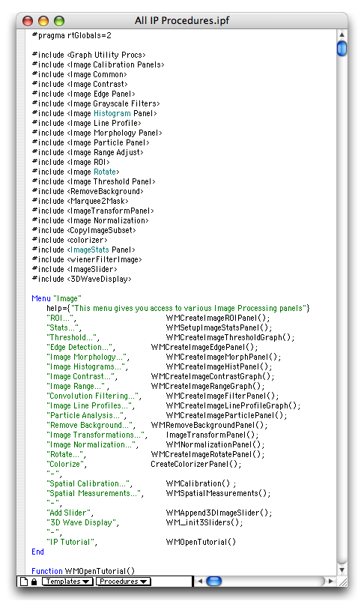Click the horizontal scrollbar left arrow
Image resolution: width=364 pixels, height=604 pixels.
(x=200, y=581)
